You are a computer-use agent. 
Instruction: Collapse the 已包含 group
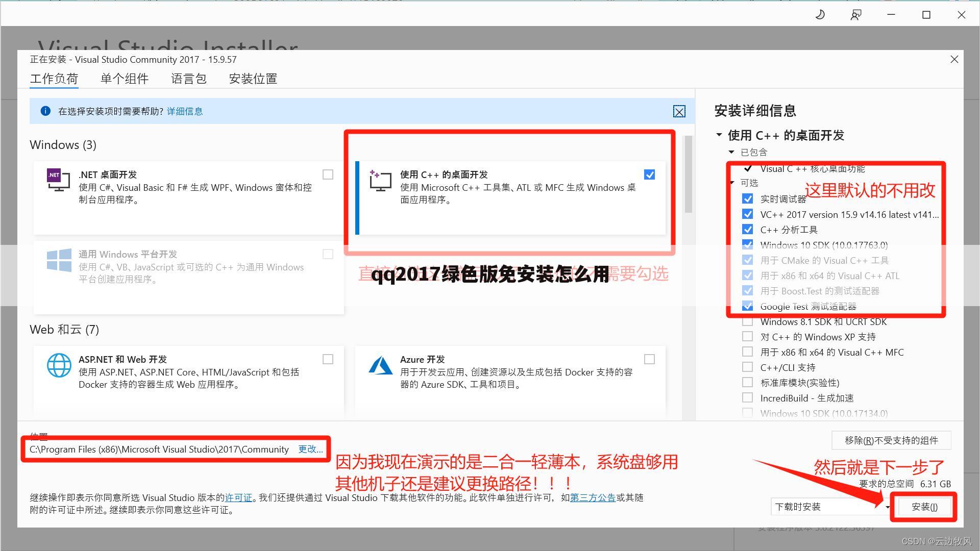point(731,152)
